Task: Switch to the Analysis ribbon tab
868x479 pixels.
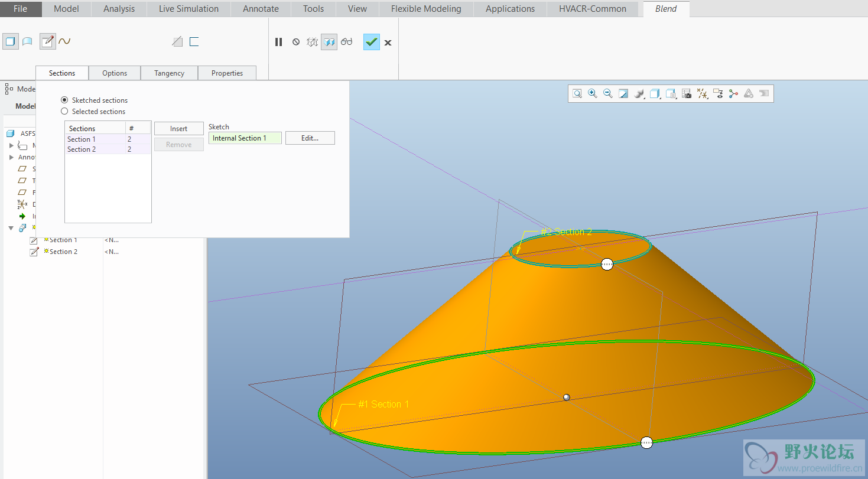Action: [x=119, y=9]
